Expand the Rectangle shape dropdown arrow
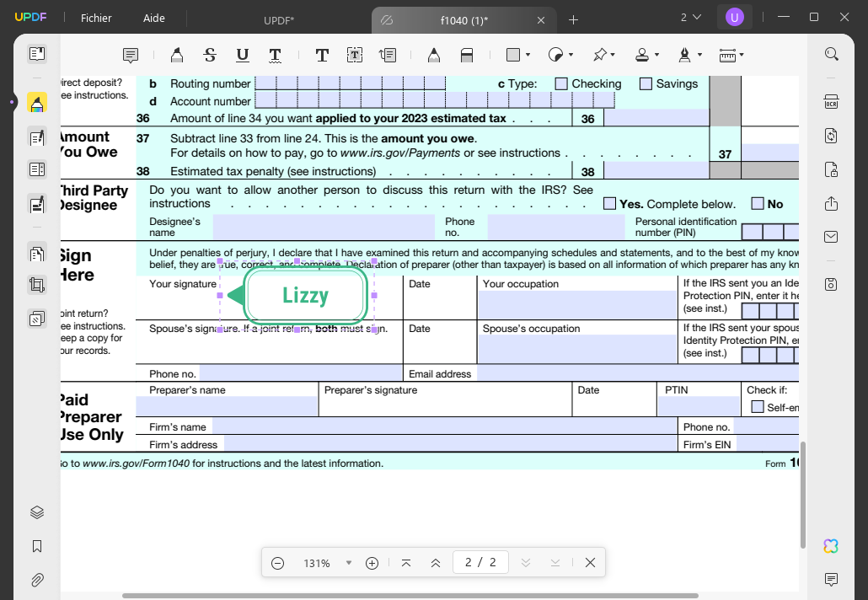Image resolution: width=868 pixels, height=600 pixels. (528, 55)
